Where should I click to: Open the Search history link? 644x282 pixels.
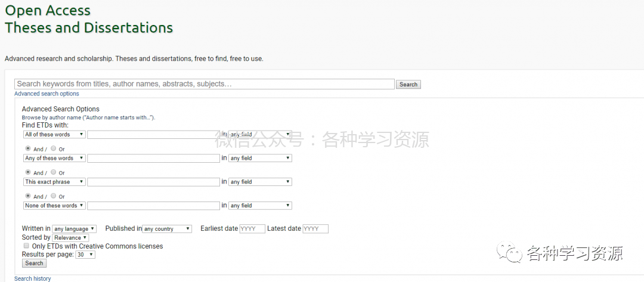(x=33, y=278)
